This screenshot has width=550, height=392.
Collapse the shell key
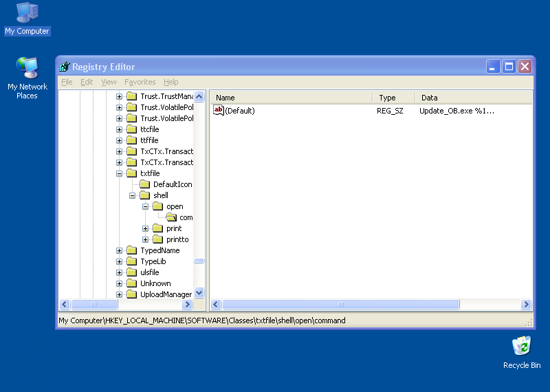132,195
